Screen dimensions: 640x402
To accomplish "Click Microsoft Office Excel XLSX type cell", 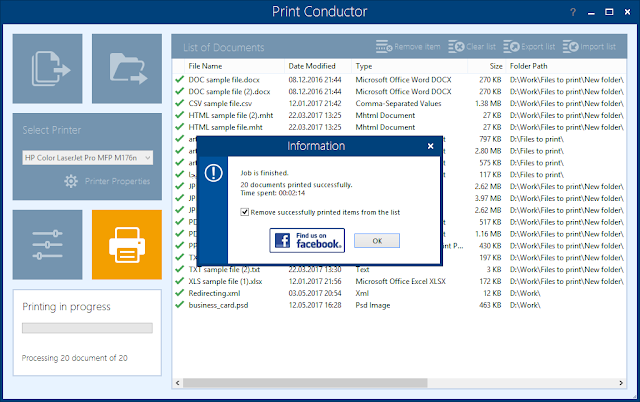I will click(400, 281).
